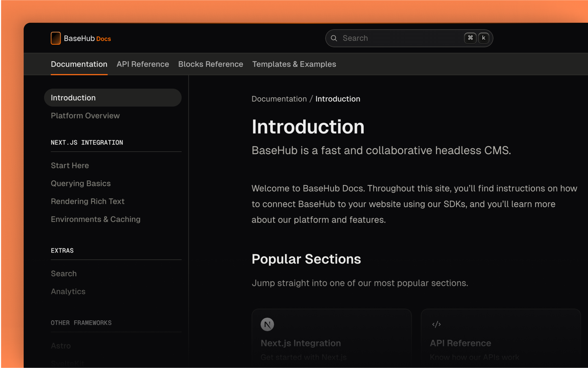This screenshot has width=588, height=368.
Task: Select Introduction in the sidebar
Action: click(113, 98)
